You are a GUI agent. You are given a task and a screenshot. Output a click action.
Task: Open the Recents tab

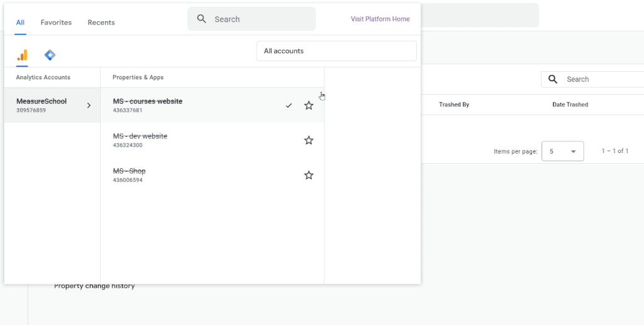[x=101, y=22]
